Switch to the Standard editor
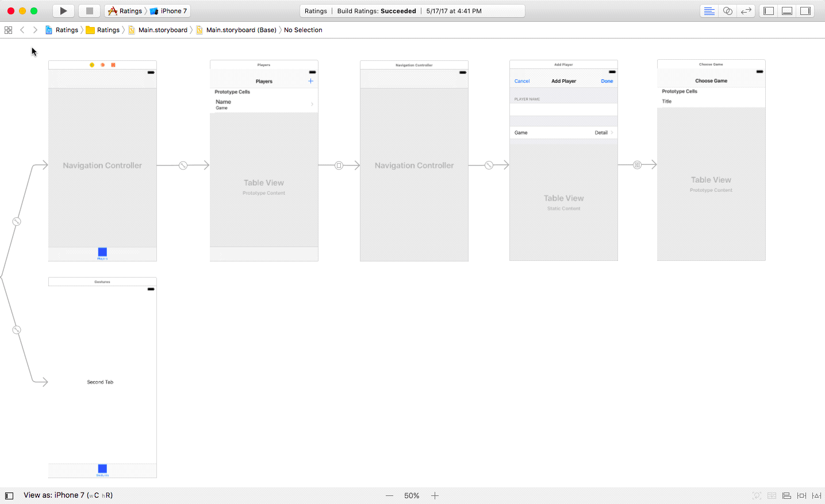 click(709, 11)
